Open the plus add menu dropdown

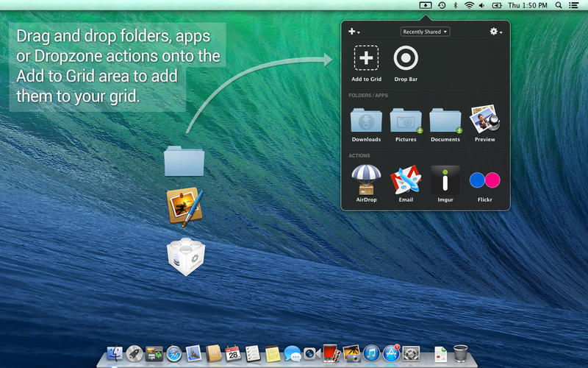[354, 32]
